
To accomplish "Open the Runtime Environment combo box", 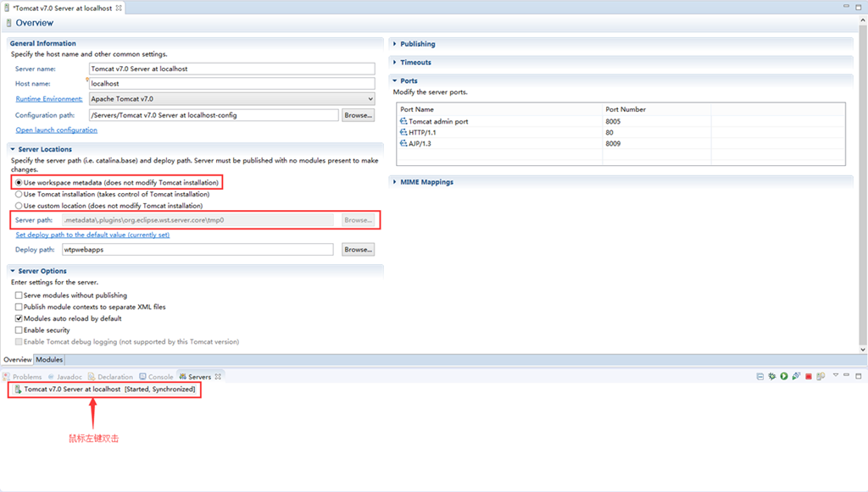I will 231,99.
